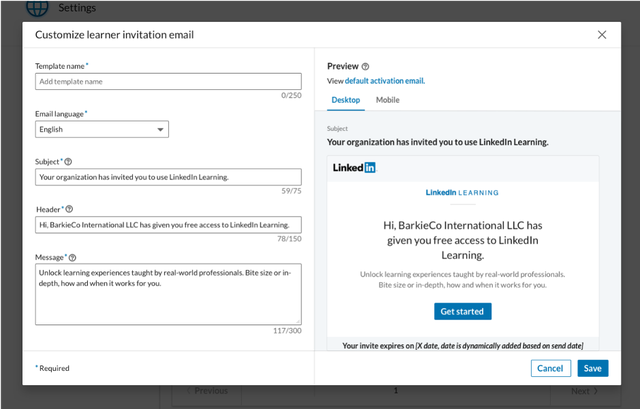Save the email template
The width and height of the screenshot is (640, 409).
[593, 368]
